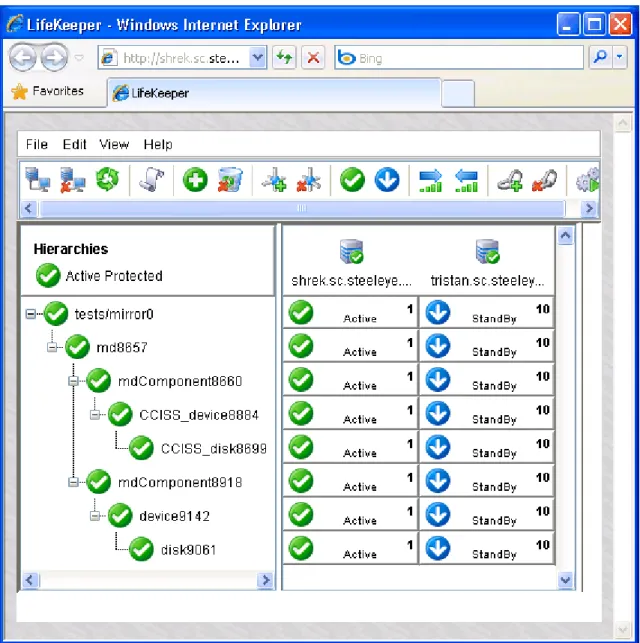Image resolution: width=640 pixels, height=643 pixels.
Task: Collapse the md8657 tree node
Action: [52, 348]
